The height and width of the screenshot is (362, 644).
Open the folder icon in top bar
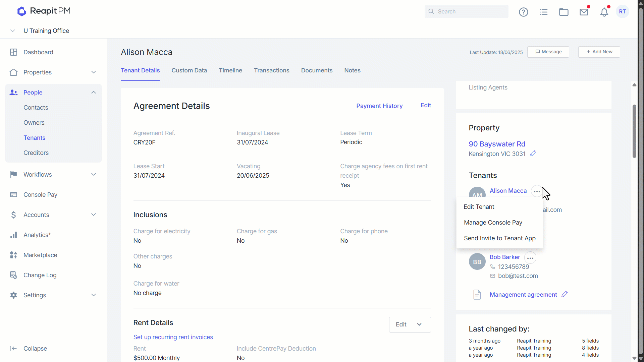pyautogui.click(x=564, y=12)
